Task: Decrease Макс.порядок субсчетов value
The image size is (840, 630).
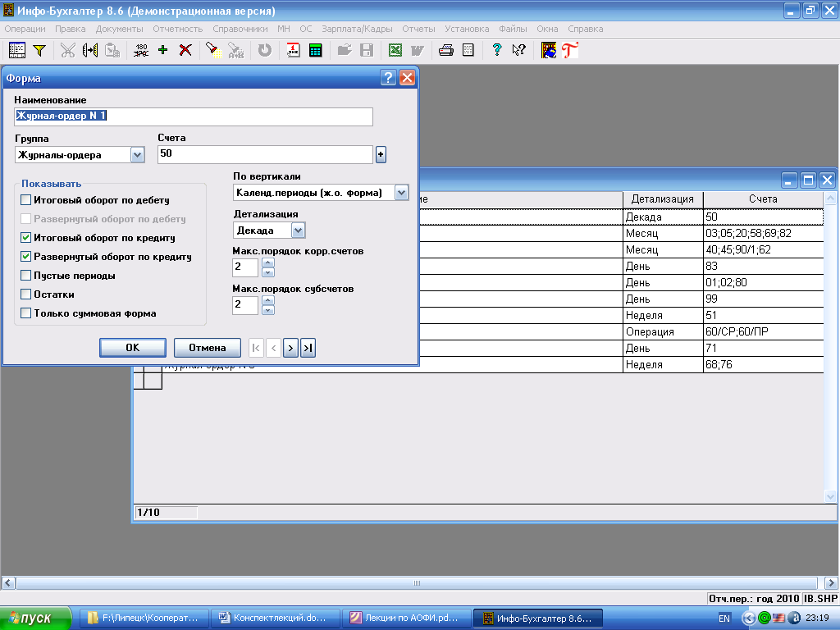Action: (x=268, y=309)
